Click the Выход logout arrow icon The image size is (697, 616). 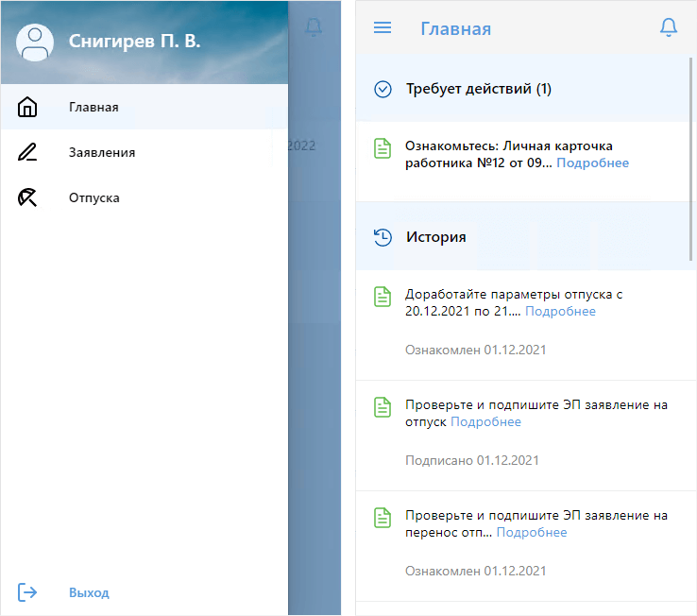pyautogui.click(x=27, y=592)
